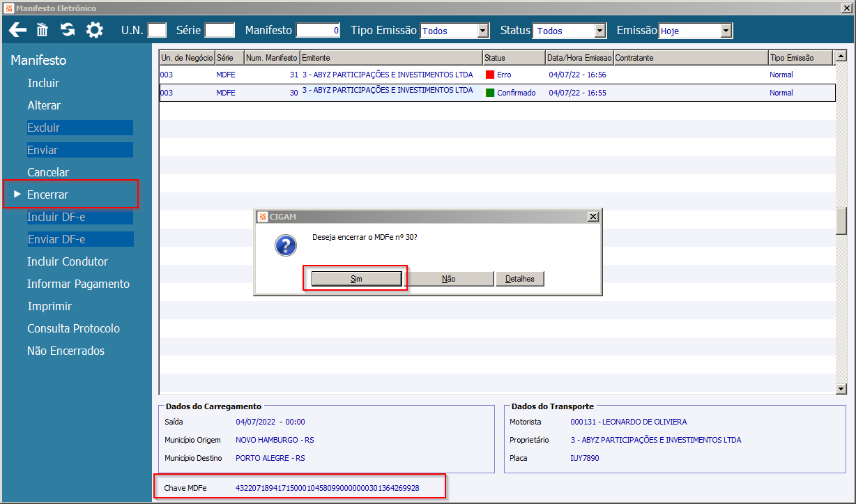Viewport: 856px width, 504px height.
Task: Click Normal type in Erro row
Action: (781, 75)
